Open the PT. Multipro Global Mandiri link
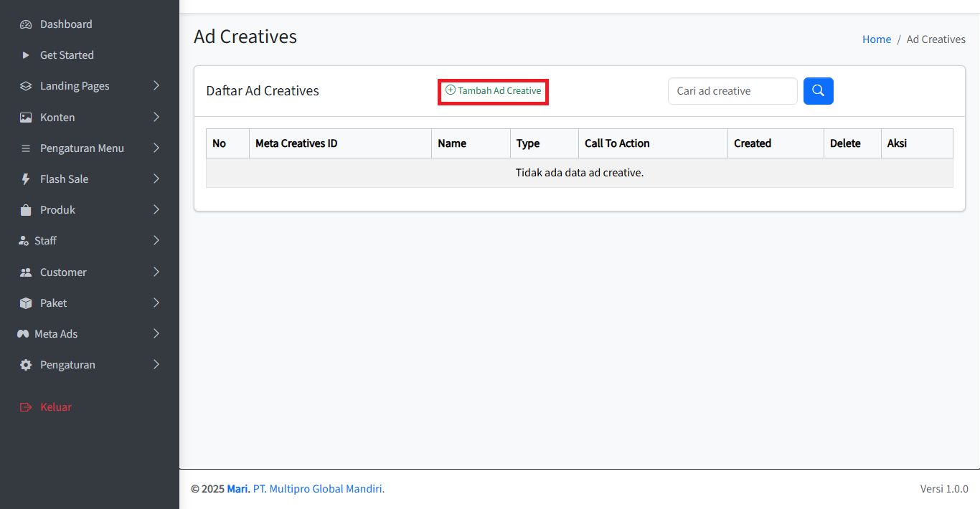The image size is (980, 509). point(319,489)
